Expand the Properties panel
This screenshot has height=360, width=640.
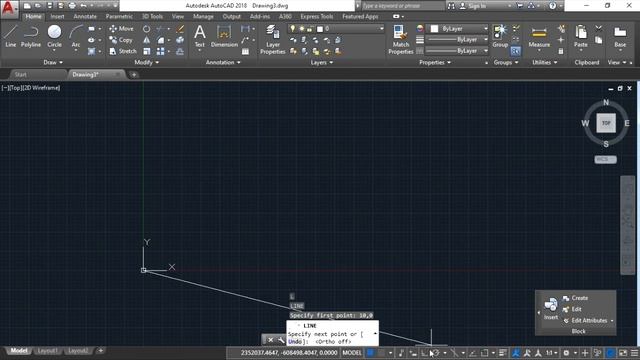[435, 62]
